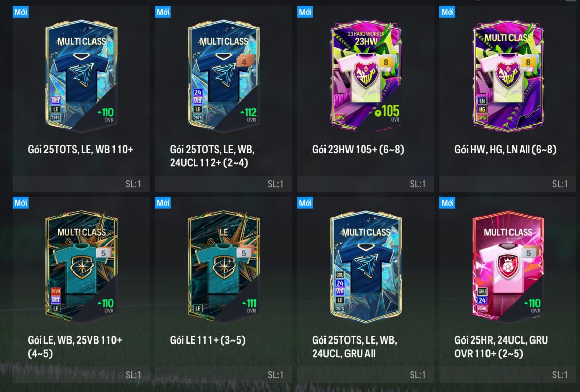580x392 pixels.
Task: Open the LE, WB, 25VB Multi Class card
Action: [81, 267]
